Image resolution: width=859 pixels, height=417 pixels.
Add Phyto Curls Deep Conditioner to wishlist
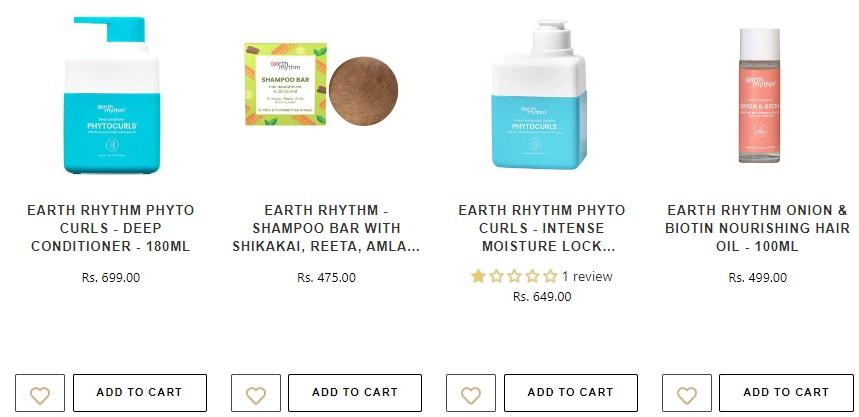pyautogui.click(x=40, y=393)
